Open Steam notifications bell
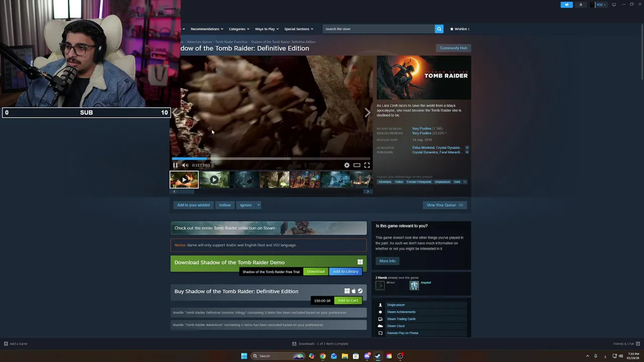644x362 pixels. pyautogui.click(x=581, y=5)
